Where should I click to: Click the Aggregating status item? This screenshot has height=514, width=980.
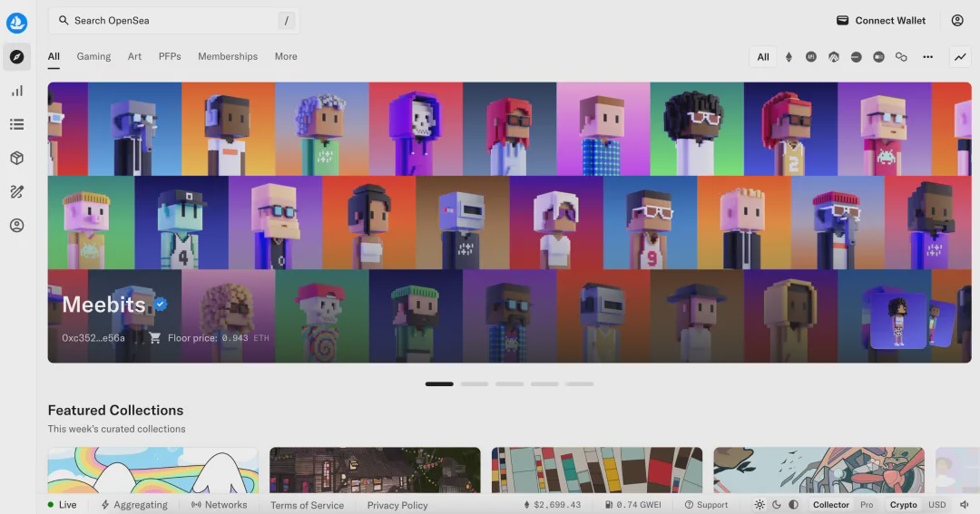(x=134, y=505)
